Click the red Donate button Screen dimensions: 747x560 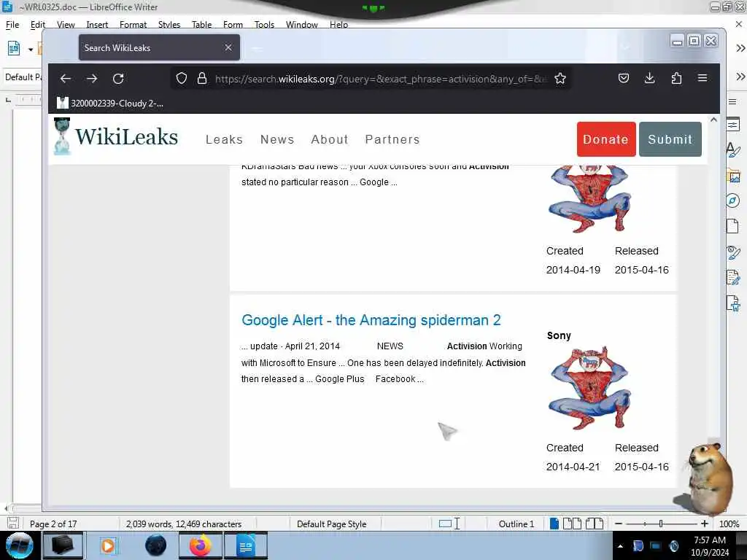click(x=606, y=139)
